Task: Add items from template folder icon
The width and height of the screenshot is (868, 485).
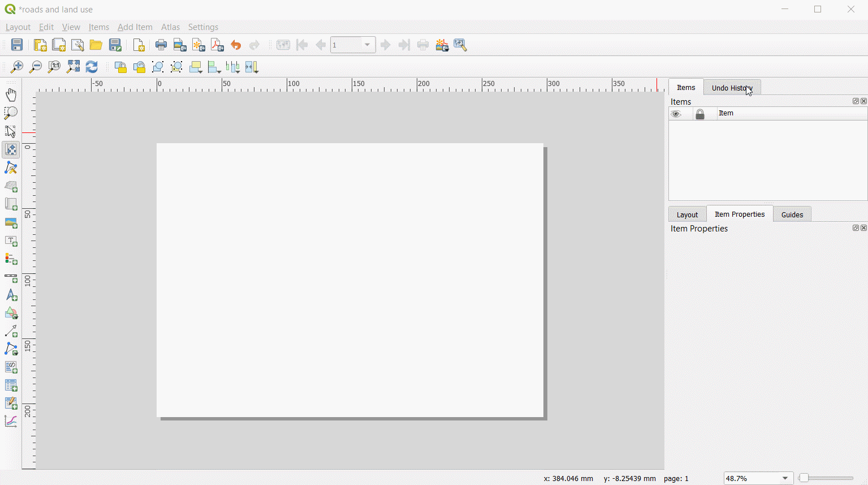Action: click(96, 45)
